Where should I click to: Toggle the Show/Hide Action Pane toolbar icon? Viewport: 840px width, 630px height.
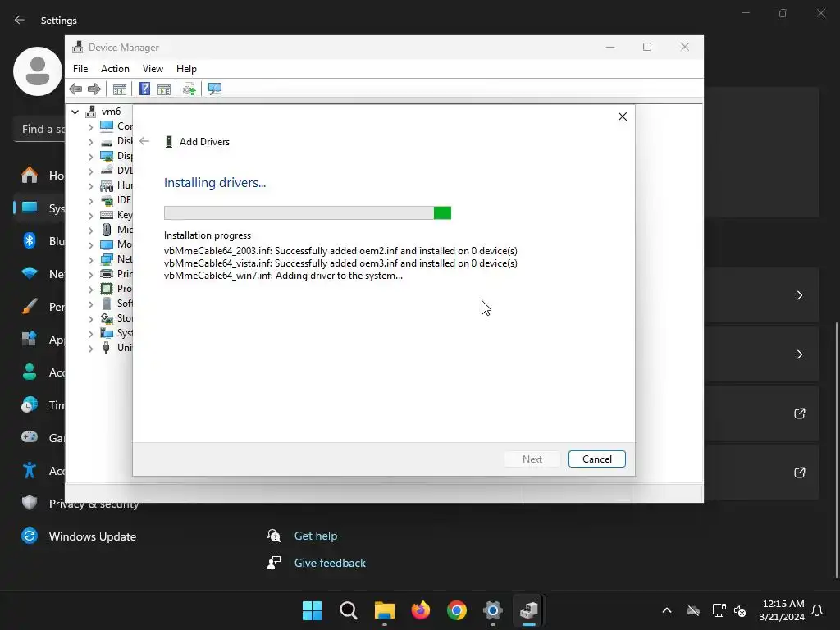(x=164, y=89)
